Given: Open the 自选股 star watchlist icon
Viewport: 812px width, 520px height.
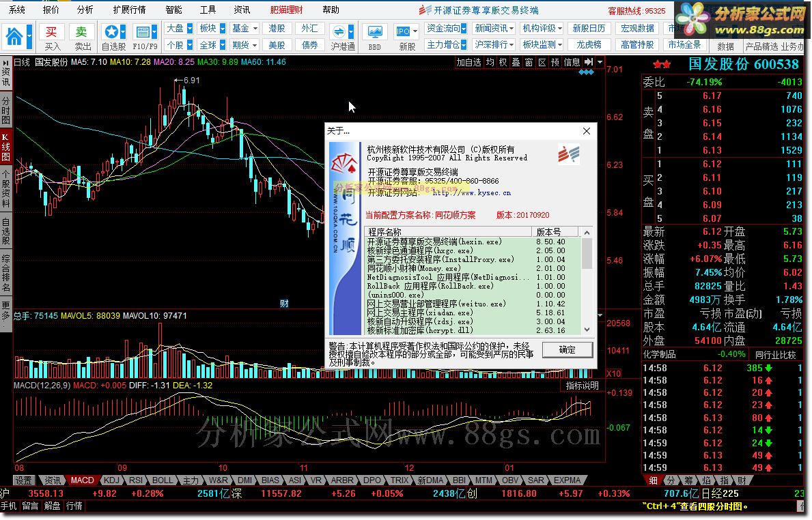Looking at the screenshot, I should [x=111, y=32].
